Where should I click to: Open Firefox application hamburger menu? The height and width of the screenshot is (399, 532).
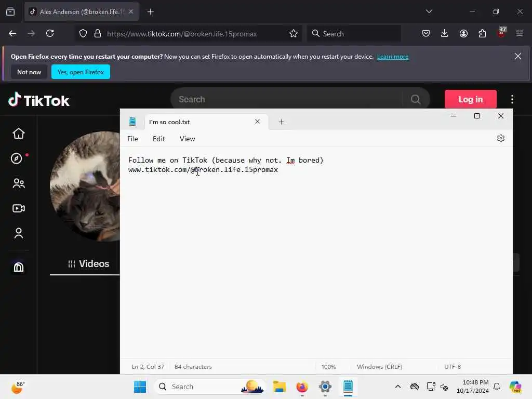pos(520,33)
